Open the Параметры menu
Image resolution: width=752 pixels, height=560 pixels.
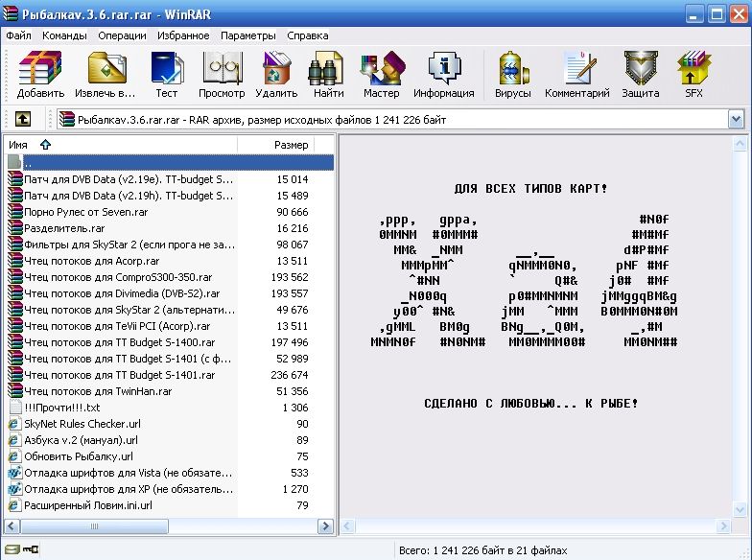pyautogui.click(x=247, y=35)
